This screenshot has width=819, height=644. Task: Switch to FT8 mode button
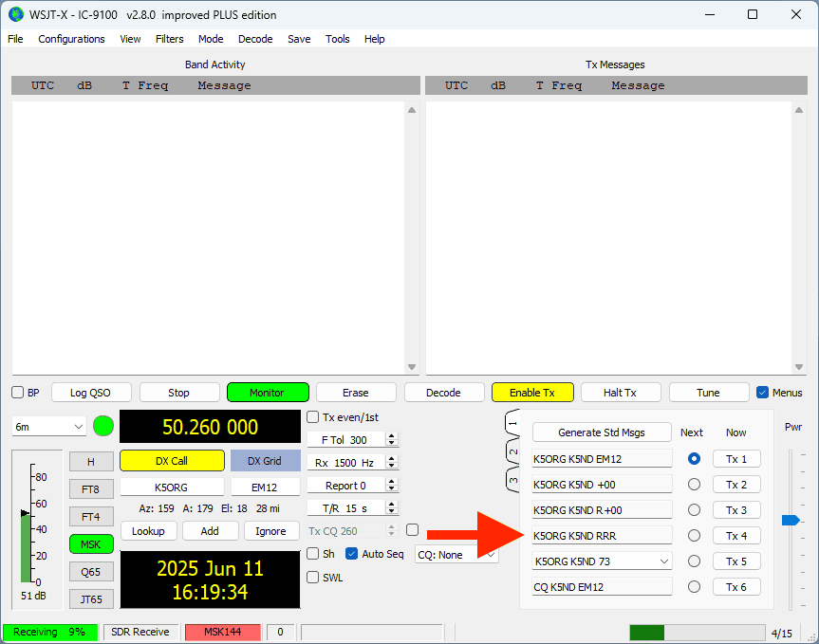[91, 489]
